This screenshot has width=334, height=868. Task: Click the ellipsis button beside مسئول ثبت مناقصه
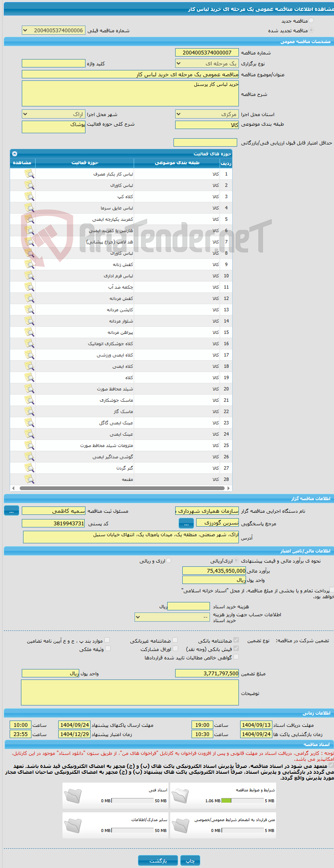(11, 511)
